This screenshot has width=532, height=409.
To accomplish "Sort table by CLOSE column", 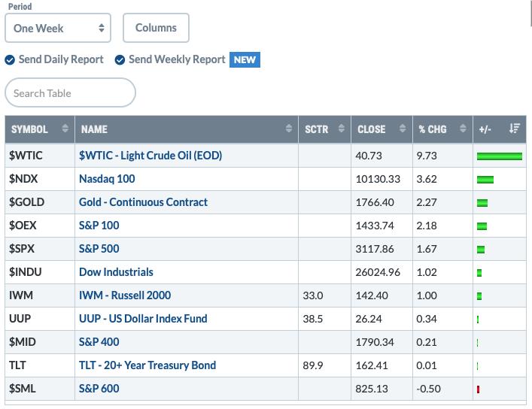I will click(x=382, y=129).
